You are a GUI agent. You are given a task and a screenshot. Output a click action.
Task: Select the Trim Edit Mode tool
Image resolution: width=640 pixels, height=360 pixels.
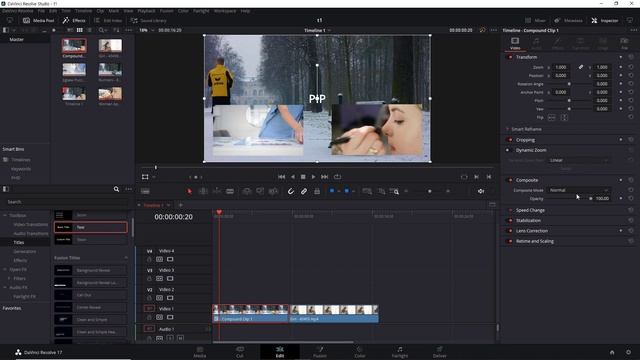coord(203,191)
